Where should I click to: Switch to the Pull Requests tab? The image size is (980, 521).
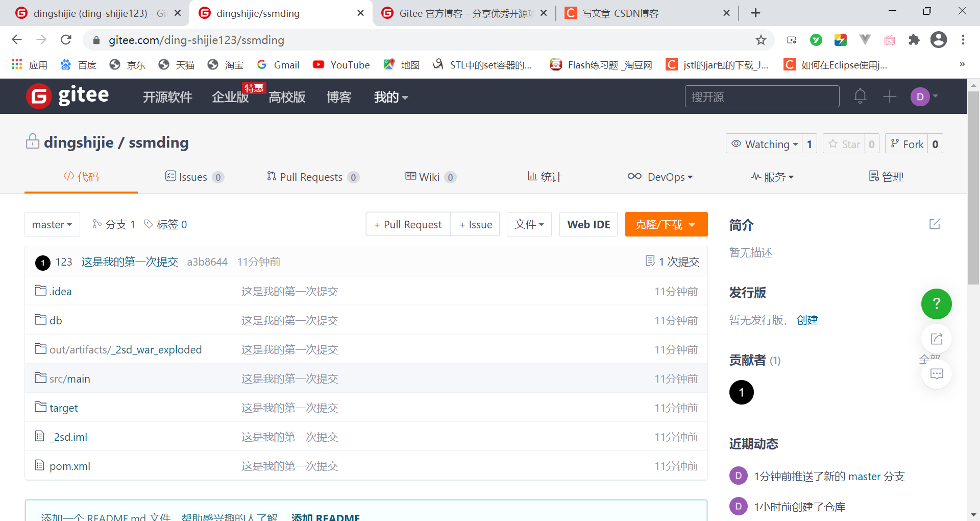pos(313,177)
